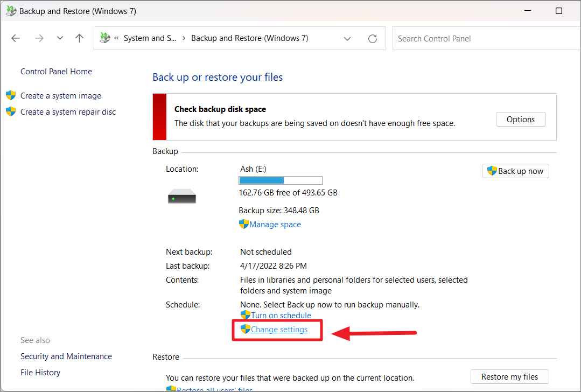Select System and Security breadcrumb item
Image resolution: width=581 pixels, height=392 pixels.
pos(150,38)
